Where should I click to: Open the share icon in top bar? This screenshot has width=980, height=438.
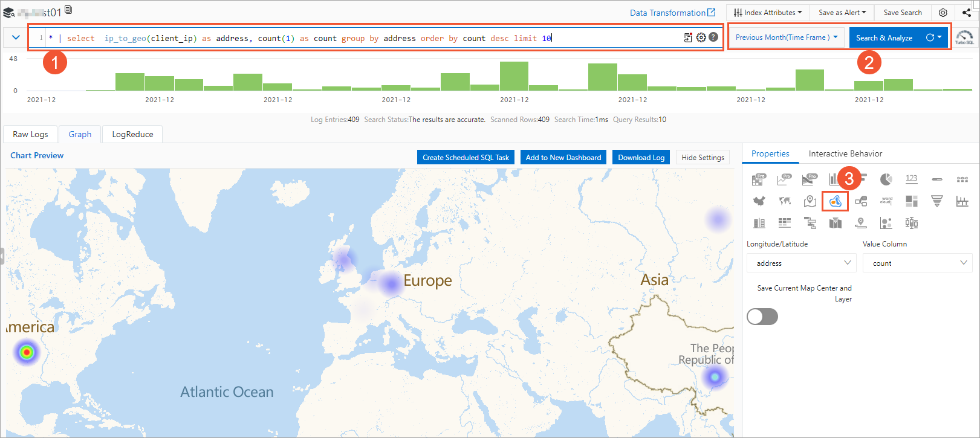(x=967, y=12)
